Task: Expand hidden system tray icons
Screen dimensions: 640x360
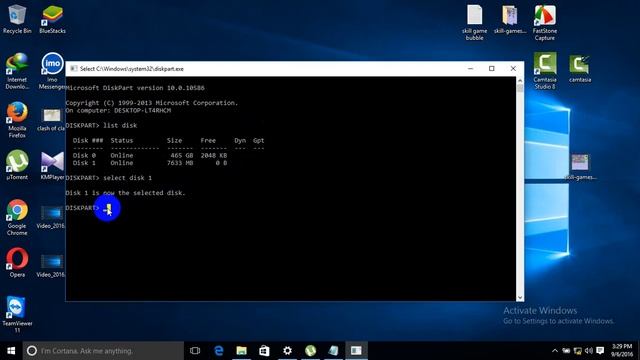Action: pyautogui.click(x=555, y=351)
